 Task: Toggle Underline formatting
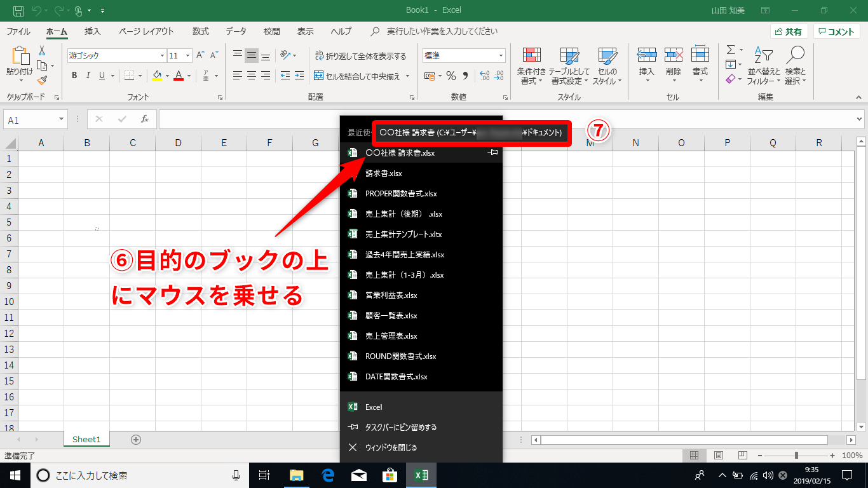pos(102,76)
